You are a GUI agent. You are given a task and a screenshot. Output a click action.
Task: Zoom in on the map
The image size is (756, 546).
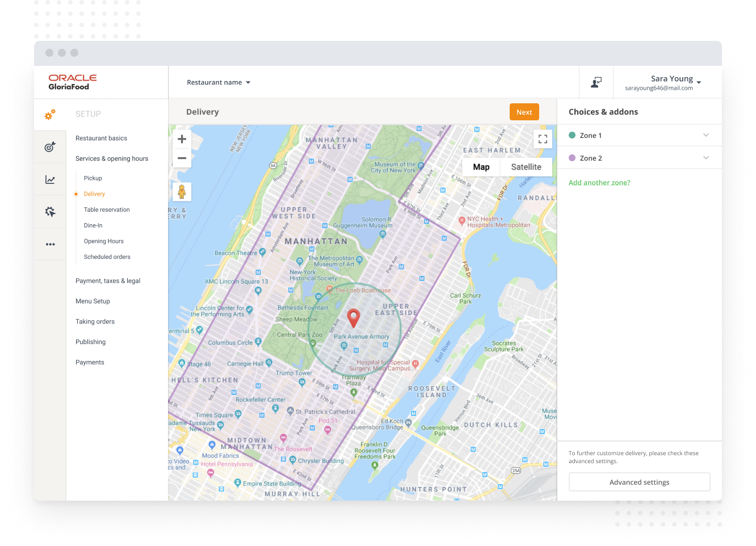[182, 139]
